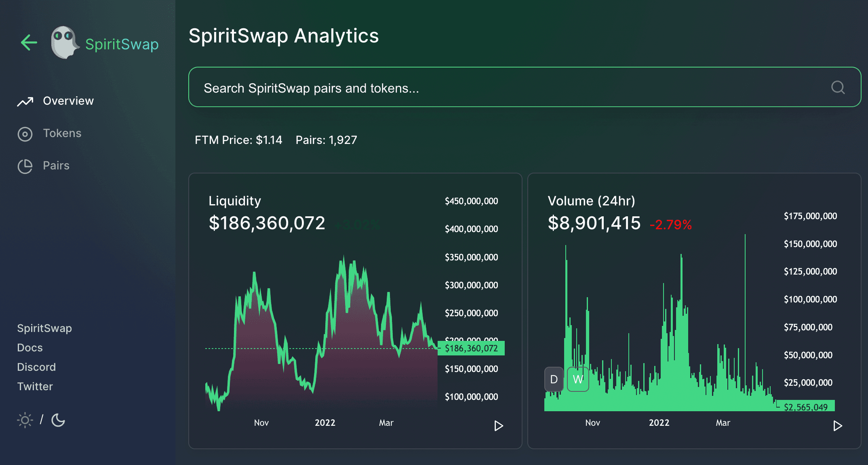Open the Docs link

tap(30, 348)
